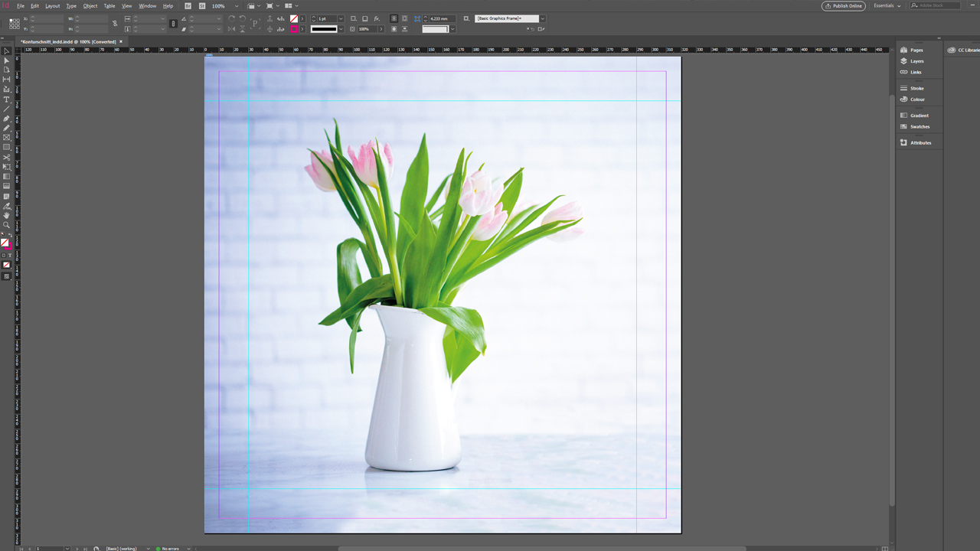
Task: Click the Publish Online button
Action: coord(844,5)
